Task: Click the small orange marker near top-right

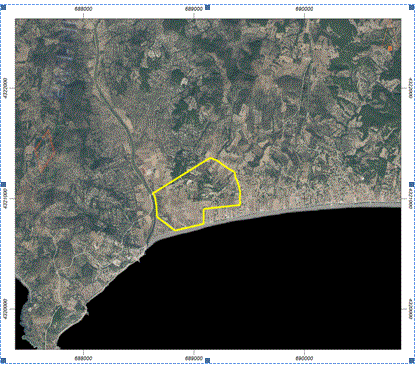Action: tap(390, 49)
